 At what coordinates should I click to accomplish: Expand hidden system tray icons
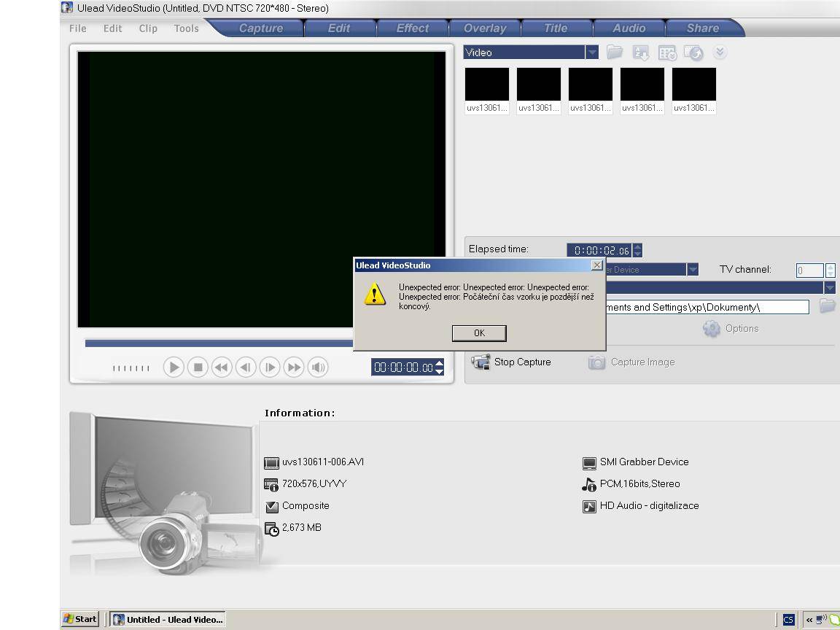[809, 620]
